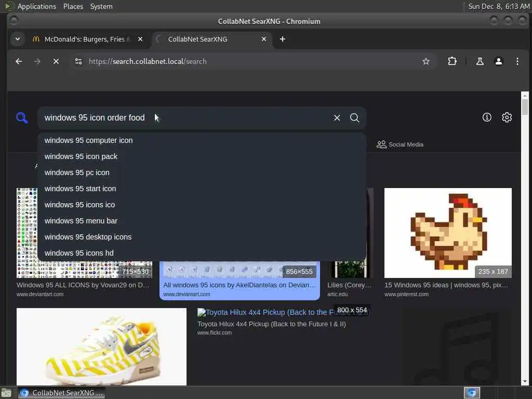Click the SearXNG magnifier logo

[x=22, y=118]
